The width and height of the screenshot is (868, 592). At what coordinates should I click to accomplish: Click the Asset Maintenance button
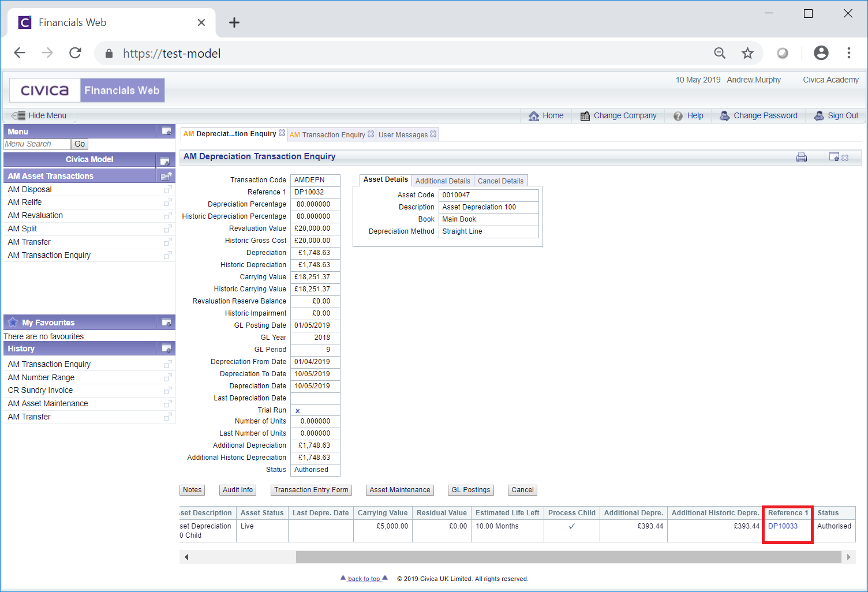(400, 490)
